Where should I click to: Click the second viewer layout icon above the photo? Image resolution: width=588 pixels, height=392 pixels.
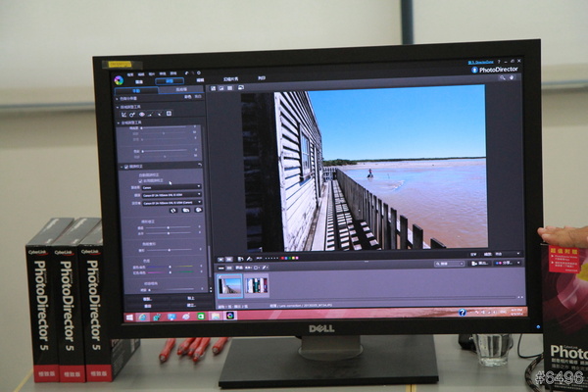221,88
